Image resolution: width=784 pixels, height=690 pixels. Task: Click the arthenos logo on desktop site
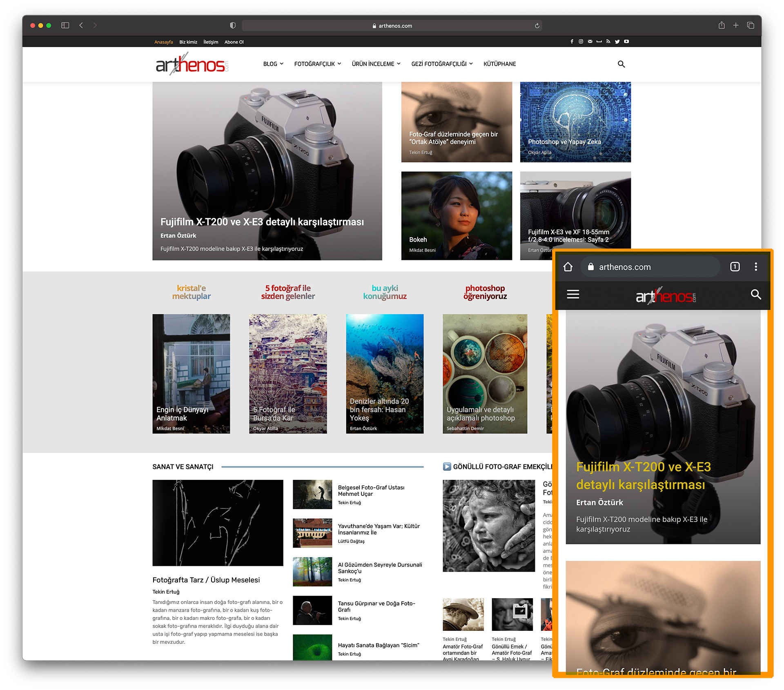pos(192,64)
